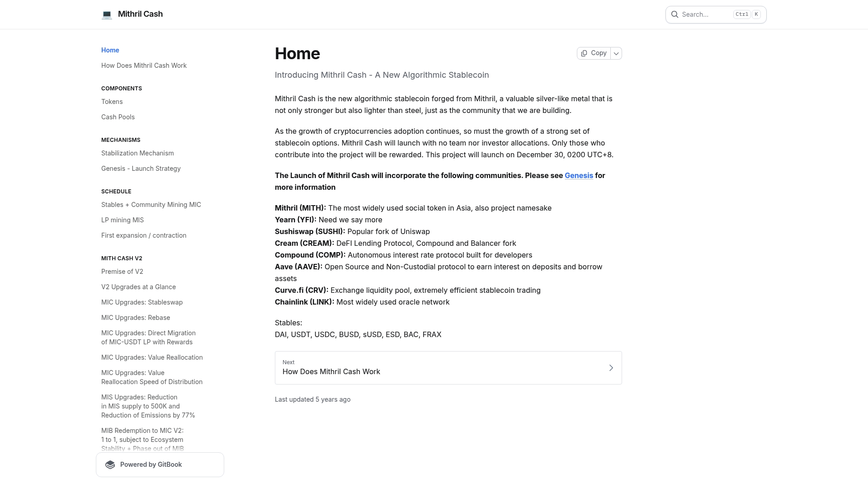
Task: Click the copy-to-clipboard icon beside Copy
Action: tap(584, 53)
